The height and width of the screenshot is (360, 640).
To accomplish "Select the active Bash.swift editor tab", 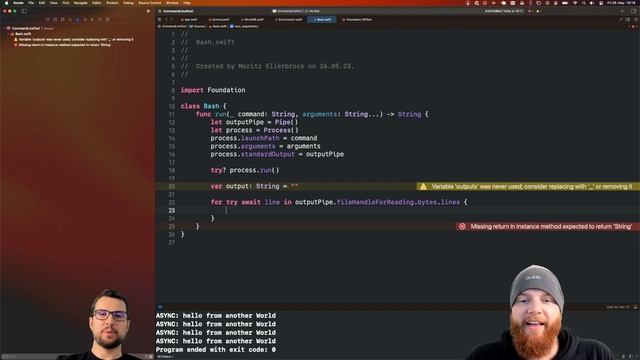I will [x=322, y=20].
